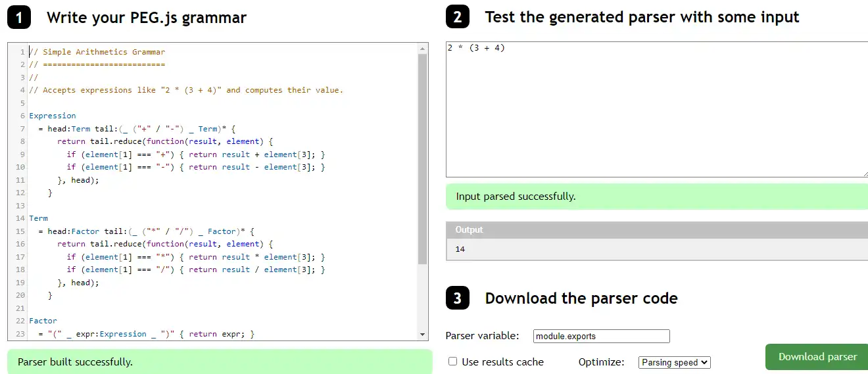Screen dimensions: 868x374
Task: Focus the Parser variable text field
Action: click(601, 337)
